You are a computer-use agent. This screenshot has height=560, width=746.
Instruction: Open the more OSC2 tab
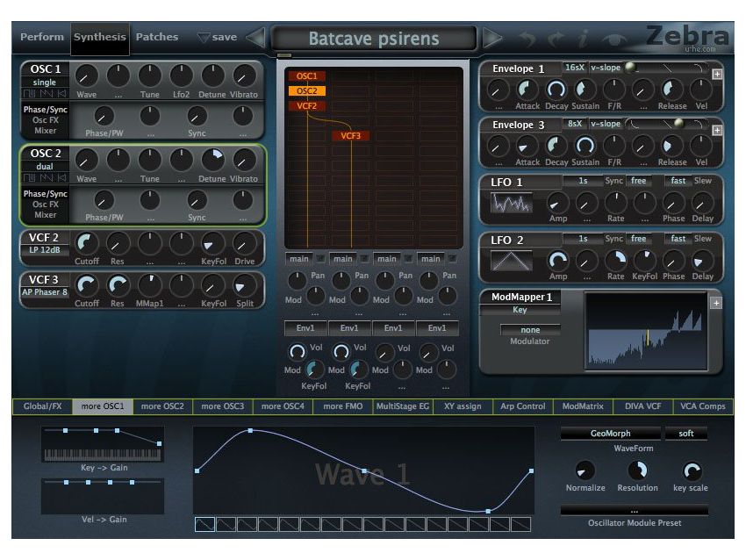click(x=162, y=406)
